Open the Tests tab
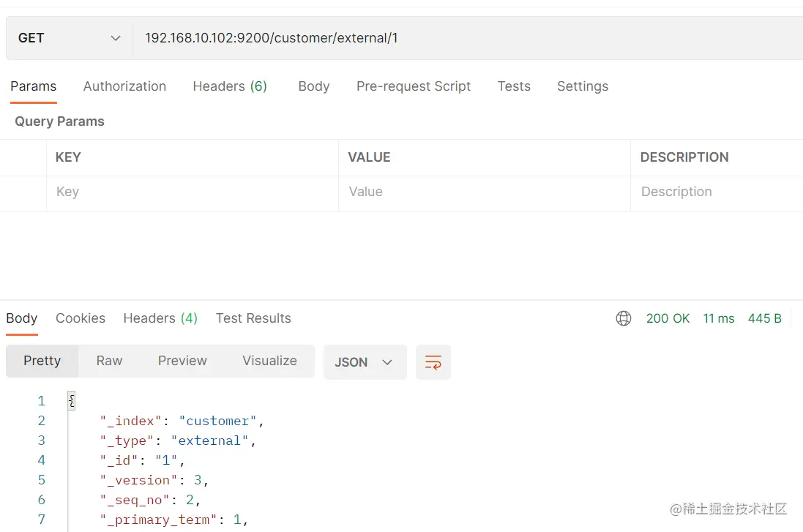The height and width of the screenshot is (532, 803). tap(514, 86)
